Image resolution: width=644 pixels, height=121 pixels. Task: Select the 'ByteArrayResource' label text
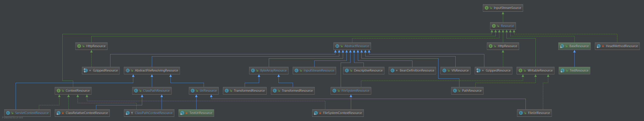tap(273, 70)
